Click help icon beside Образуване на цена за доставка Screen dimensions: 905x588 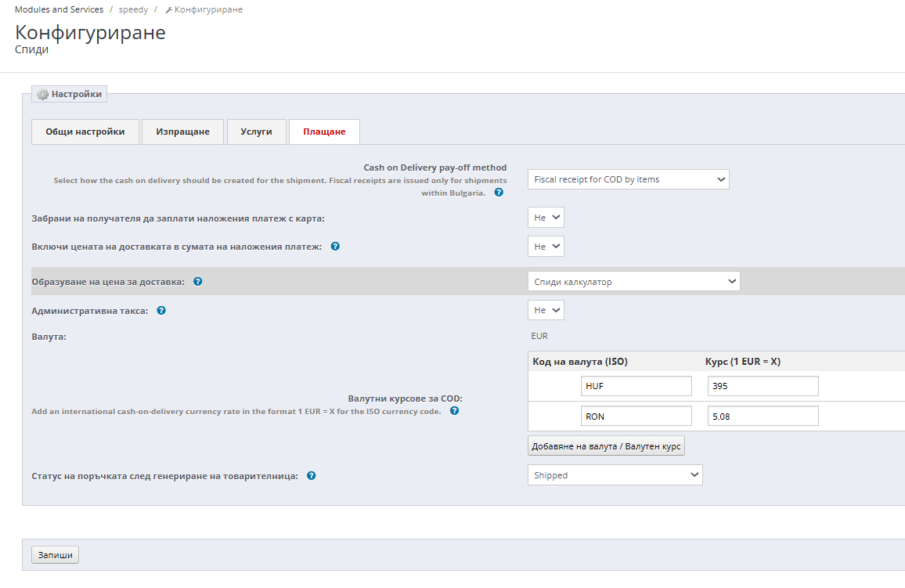[197, 282]
